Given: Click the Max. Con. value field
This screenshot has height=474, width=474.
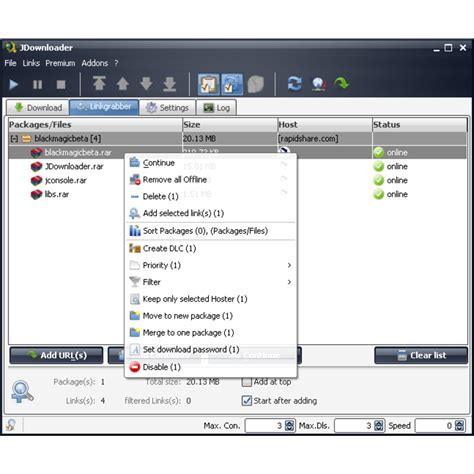Looking at the screenshot, I should (x=265, y=426).
